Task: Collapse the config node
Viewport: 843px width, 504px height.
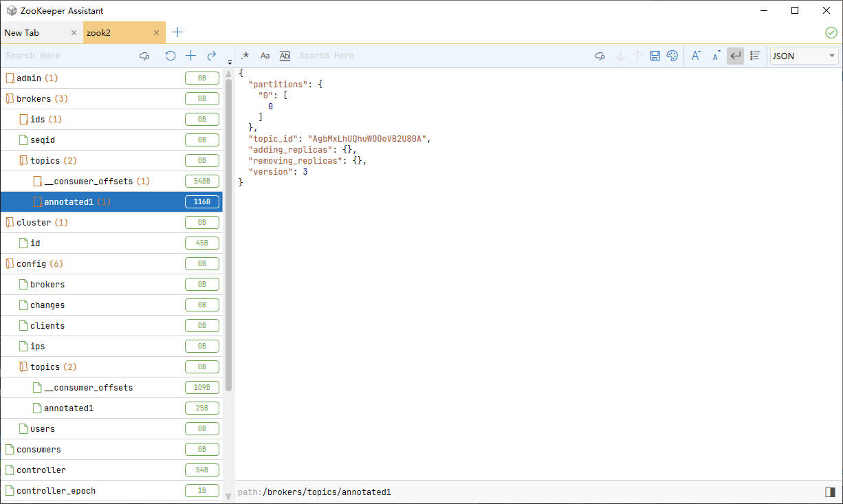Action: (10, 264)
